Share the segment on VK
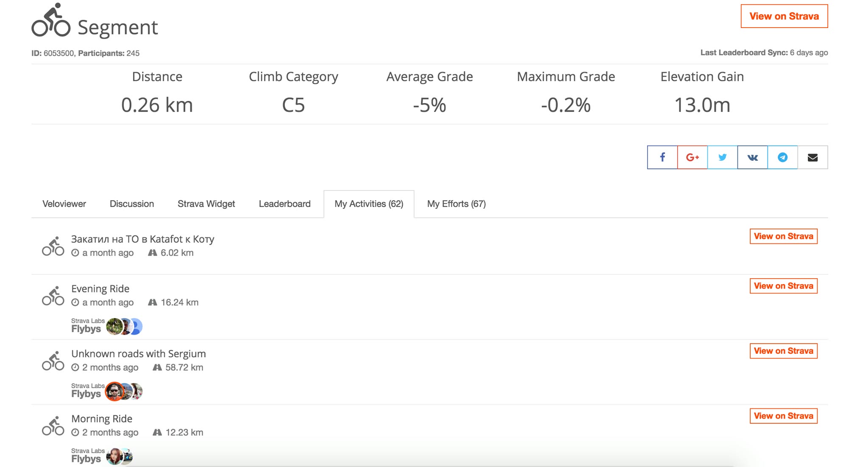The width and height of the screenshot is (868, 467). click(x=752, y=157)
